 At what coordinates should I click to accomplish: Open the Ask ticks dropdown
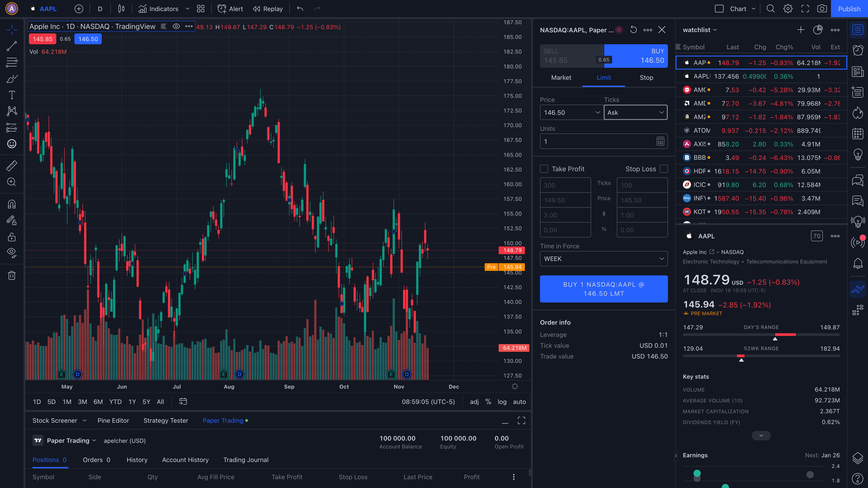pyautogui.click(x=635, y=112)
